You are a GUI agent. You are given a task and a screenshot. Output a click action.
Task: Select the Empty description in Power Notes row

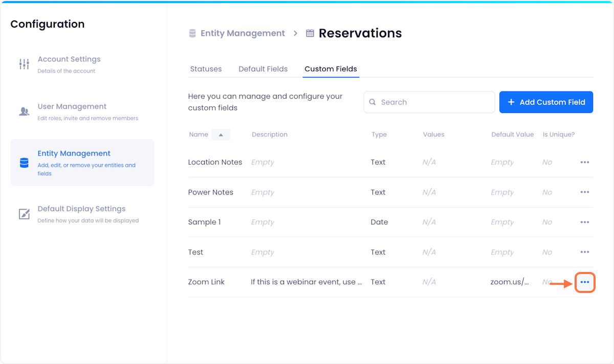[262, 192]
